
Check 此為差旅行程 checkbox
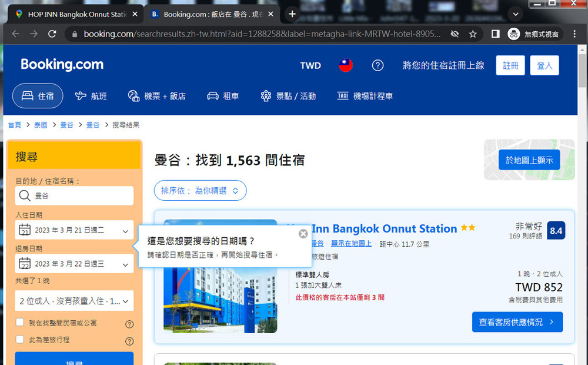coord(20,339)
